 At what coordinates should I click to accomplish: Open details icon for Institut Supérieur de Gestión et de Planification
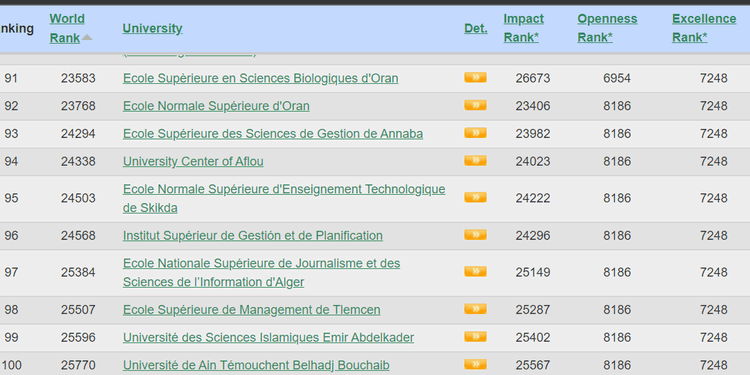pyautogui.click(x=475, y=235)
